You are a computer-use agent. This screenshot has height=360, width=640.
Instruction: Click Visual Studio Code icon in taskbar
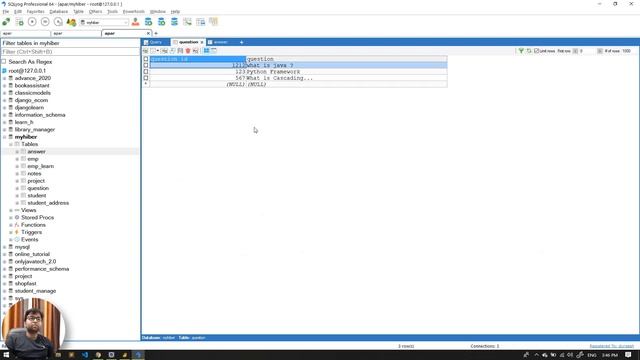(85, 355)
